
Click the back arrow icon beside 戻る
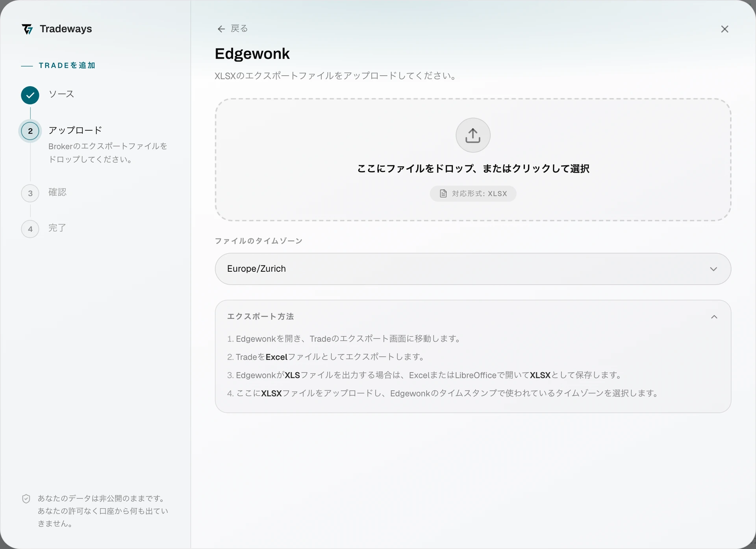(221, 29)
